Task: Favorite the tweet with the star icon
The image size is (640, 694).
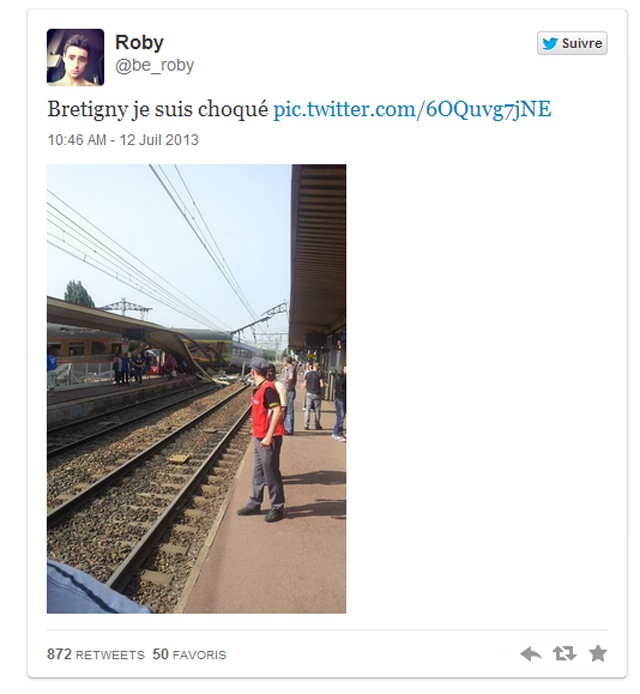Action: 598,653
